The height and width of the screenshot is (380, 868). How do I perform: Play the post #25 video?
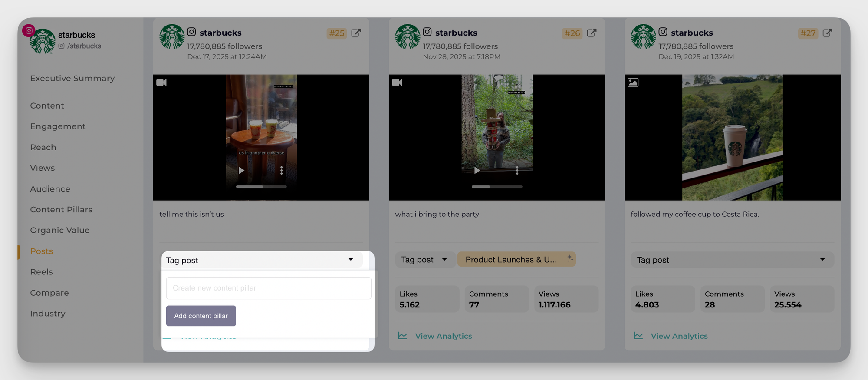(x=241, y=170)
